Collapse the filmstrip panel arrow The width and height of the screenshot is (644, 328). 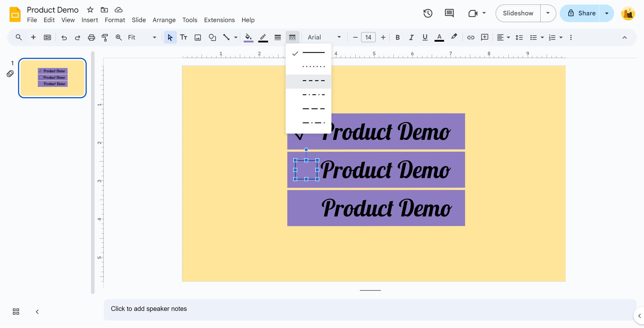(37, 312)
